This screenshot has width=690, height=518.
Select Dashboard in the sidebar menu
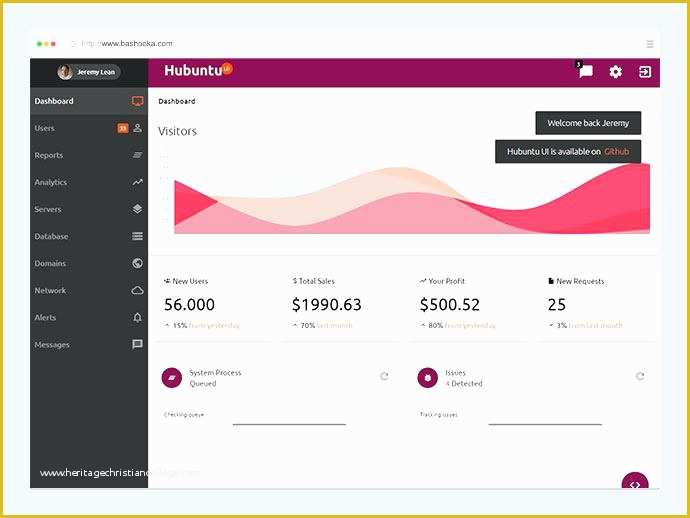89,101
